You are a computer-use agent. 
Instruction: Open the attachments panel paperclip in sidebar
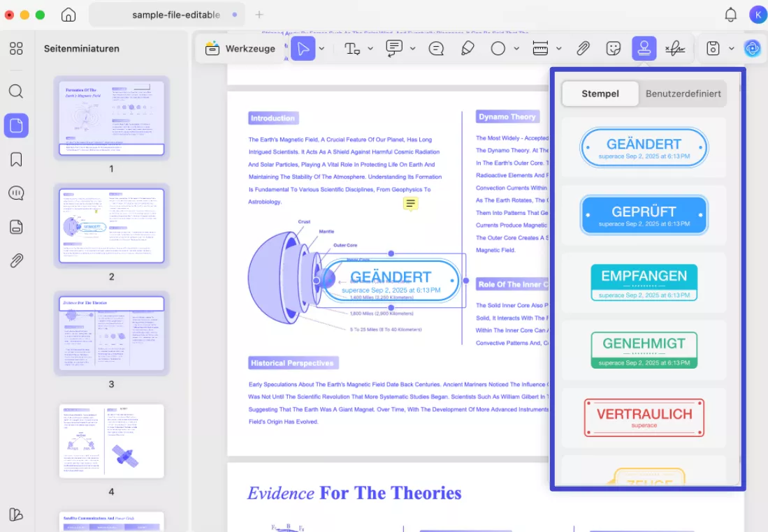(x=16, y=260)
